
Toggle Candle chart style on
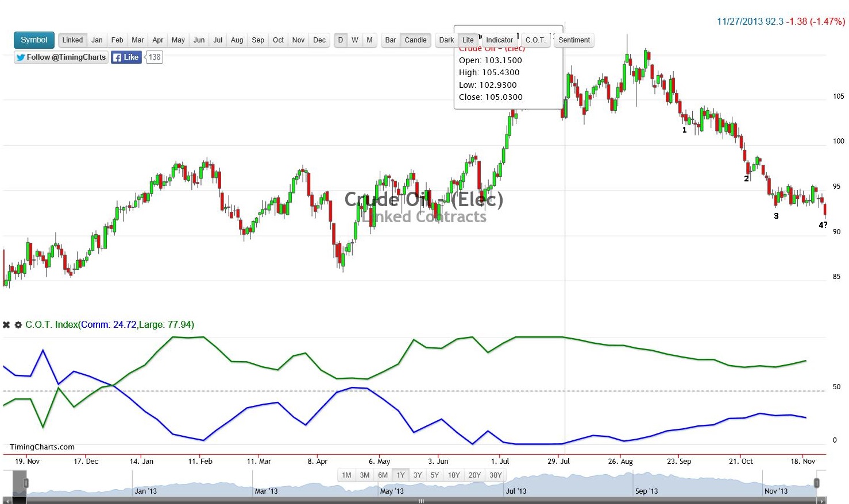click(x=415, y=40)
